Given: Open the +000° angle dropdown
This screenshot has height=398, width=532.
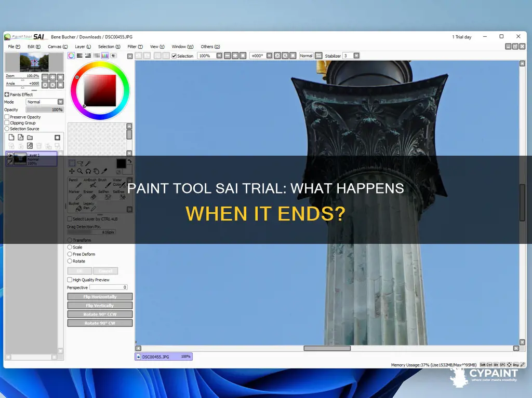Looking at the screenshot, I should click(269, 56).
